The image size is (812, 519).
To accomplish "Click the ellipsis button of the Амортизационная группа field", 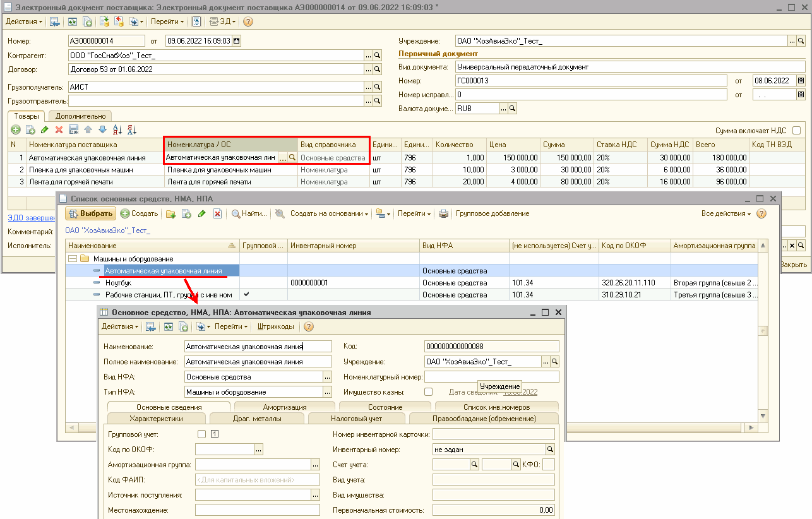I will point(316,465).
